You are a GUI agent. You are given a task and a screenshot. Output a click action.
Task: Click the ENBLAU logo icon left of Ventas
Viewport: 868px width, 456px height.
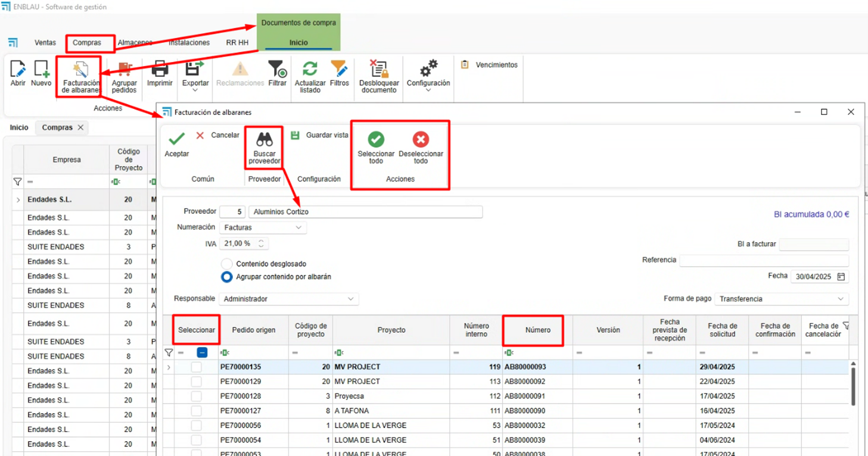(x=13, y=42)
